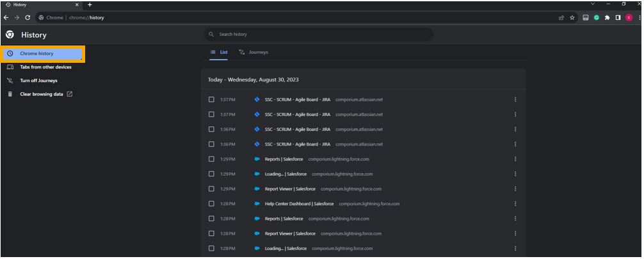Image resolution: width=644 pixels, height=259 pixels.
Task: Click the external-link icon beside Clear browsing data
Action: tap(69, 94)
